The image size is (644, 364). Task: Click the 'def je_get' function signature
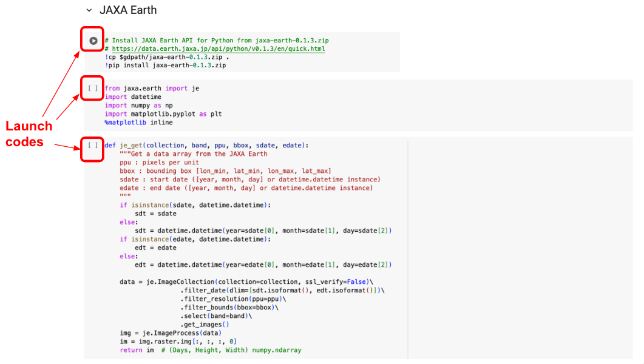point(206,146)
